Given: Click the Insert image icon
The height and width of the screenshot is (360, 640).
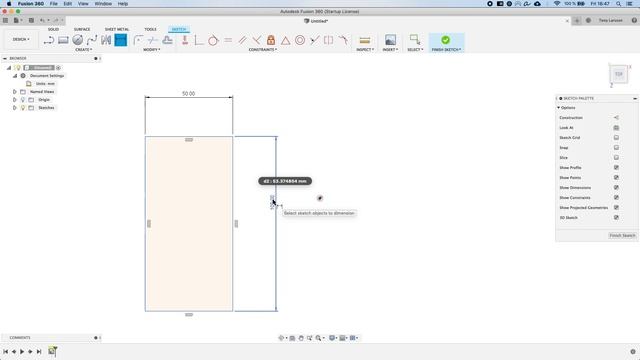Looking at the screenshot, I should [x=390, y=40].
